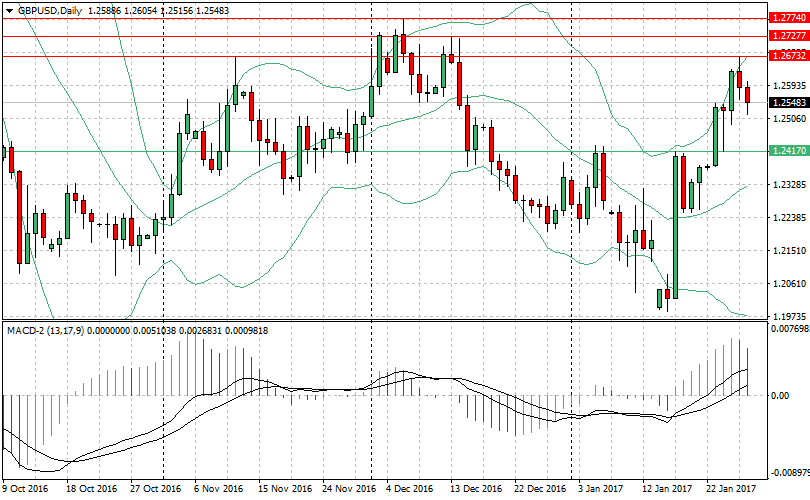Screen dimensions: 810x500
Task: Click the -0.008979 MACD scale value
Action: 788,474
